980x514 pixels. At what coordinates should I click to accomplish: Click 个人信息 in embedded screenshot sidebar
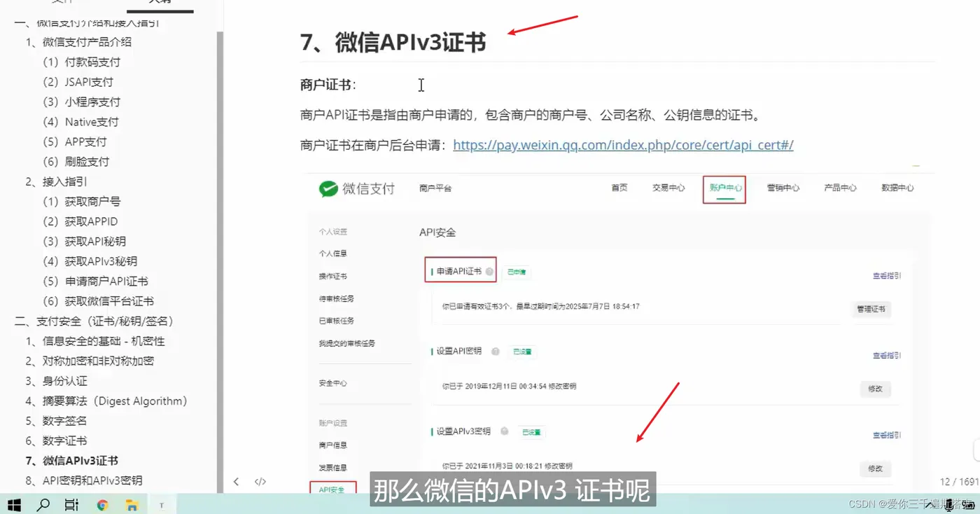tap(333, 253)
